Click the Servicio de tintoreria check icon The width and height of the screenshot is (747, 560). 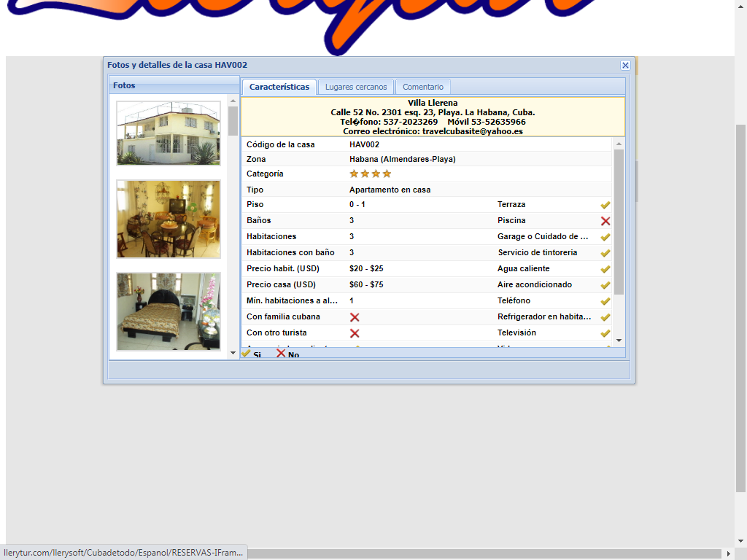coord(605,253)
